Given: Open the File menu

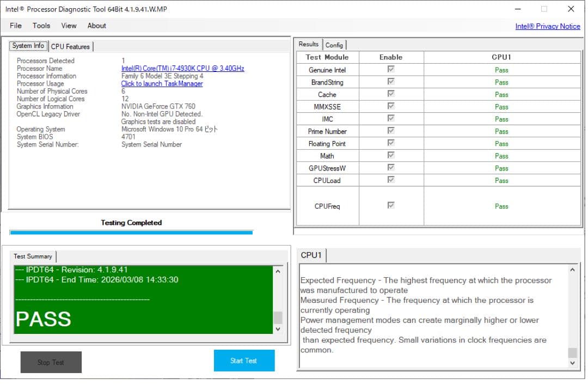Looking at the screenshot, I should click(16, 26).
